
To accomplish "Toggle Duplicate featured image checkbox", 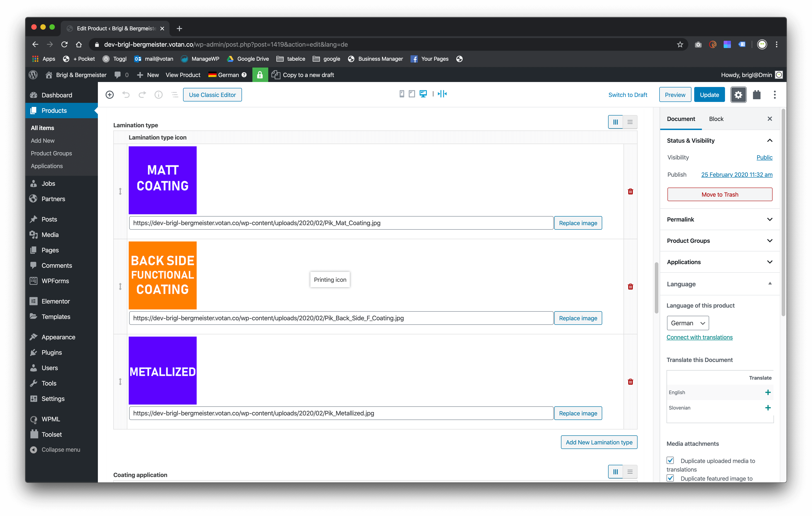I will [670, 478].
